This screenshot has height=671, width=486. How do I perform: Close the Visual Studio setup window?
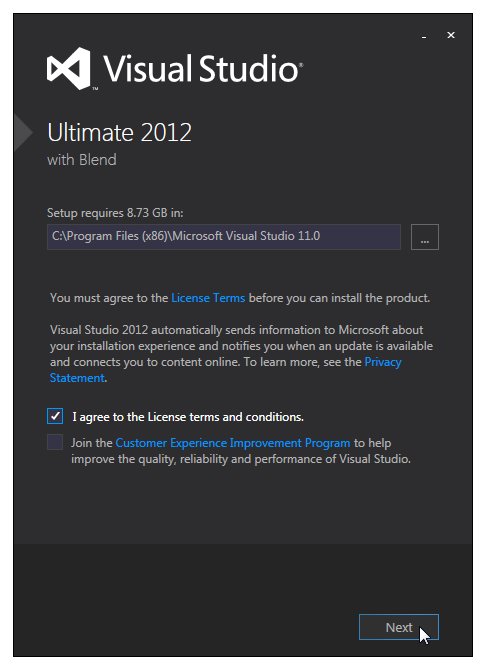[451, 35]
